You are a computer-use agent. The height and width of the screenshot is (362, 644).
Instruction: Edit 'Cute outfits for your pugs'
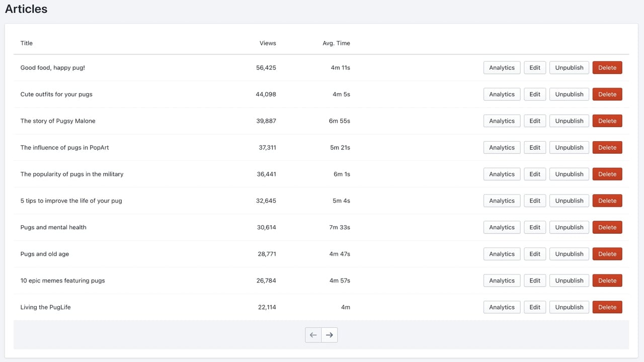[x=535, y=95]
